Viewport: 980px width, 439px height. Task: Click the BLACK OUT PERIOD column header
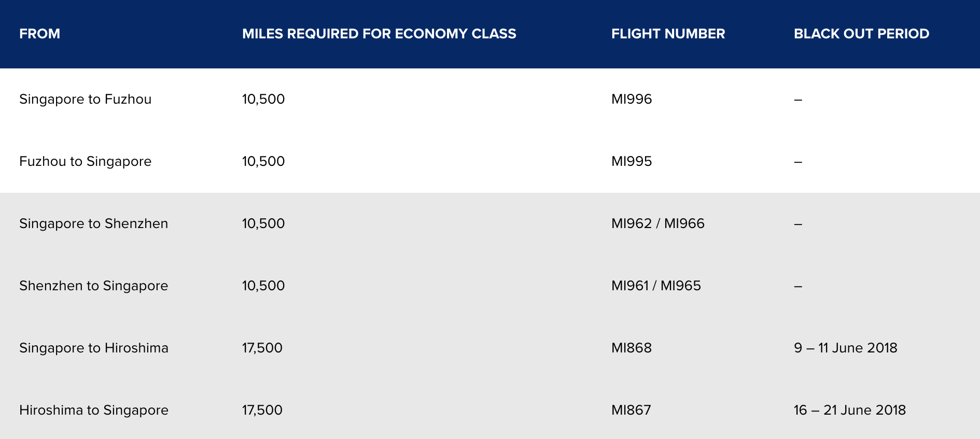click(x=861, y=34)
